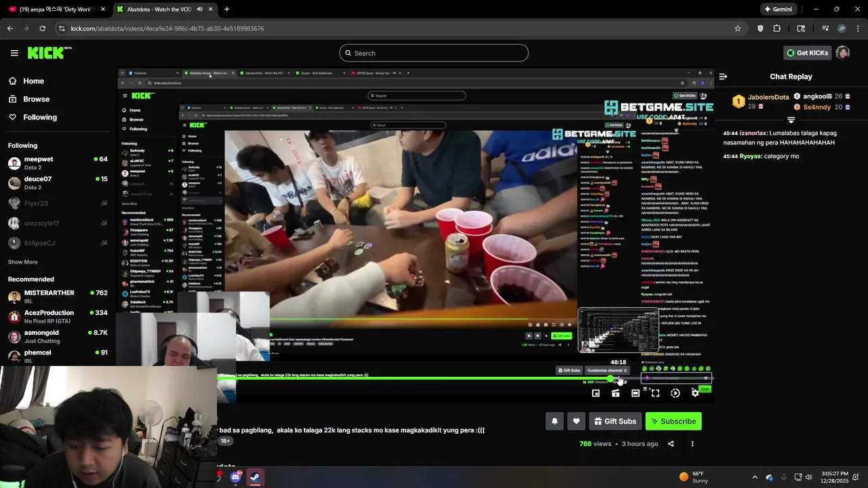The width and height of the screenshot is (868, 488).
Task: Open Discord from the taskbar
Action: pos(235,477)
